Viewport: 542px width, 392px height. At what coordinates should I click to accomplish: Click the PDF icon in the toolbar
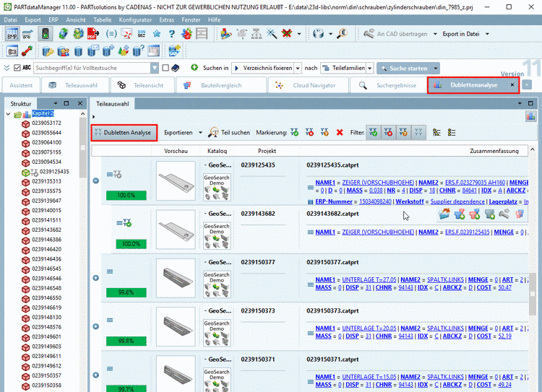(x=93, y=34)
